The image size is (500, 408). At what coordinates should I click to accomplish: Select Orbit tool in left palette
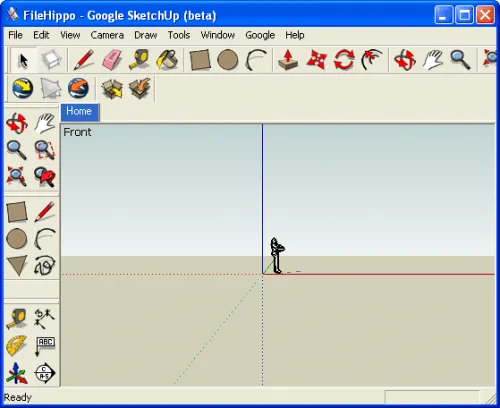point(17,123)
